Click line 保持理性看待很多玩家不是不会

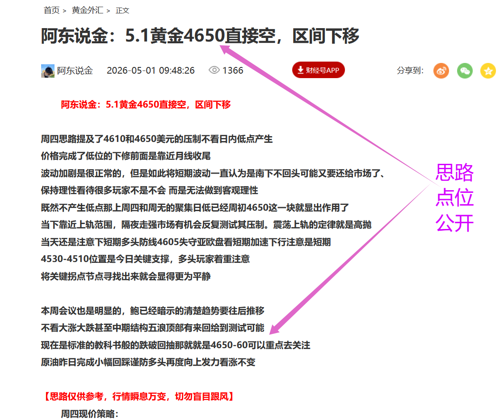click(150, 191)
